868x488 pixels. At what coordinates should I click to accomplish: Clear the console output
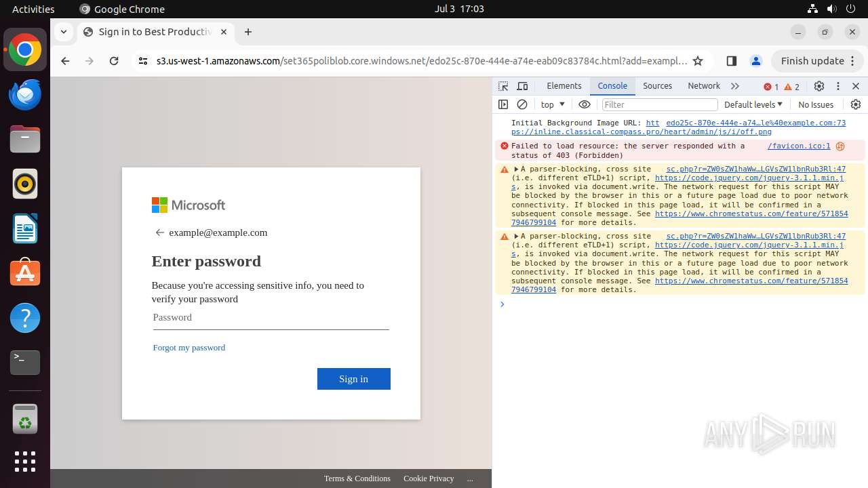(522, 104)
